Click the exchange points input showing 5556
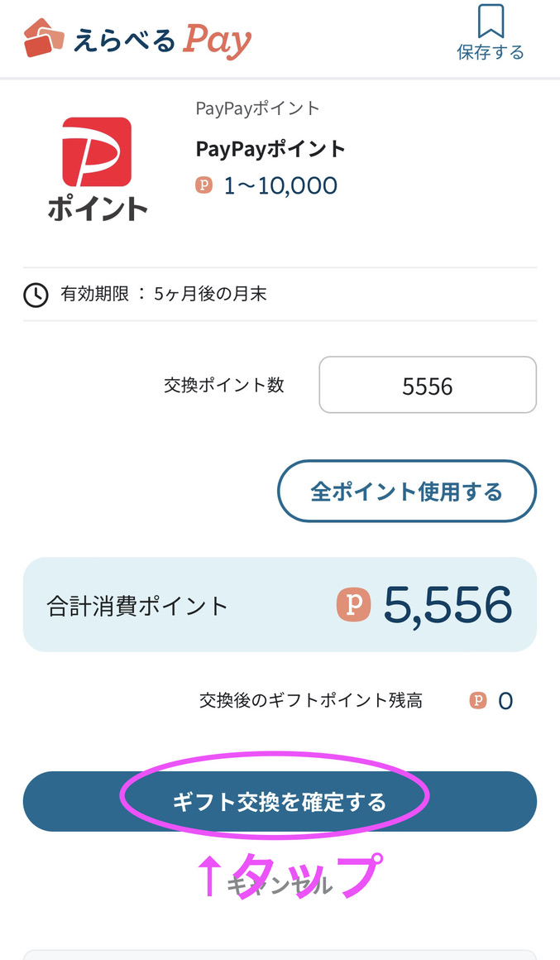Viewport: 560px width, 960px height. [428, 384]
